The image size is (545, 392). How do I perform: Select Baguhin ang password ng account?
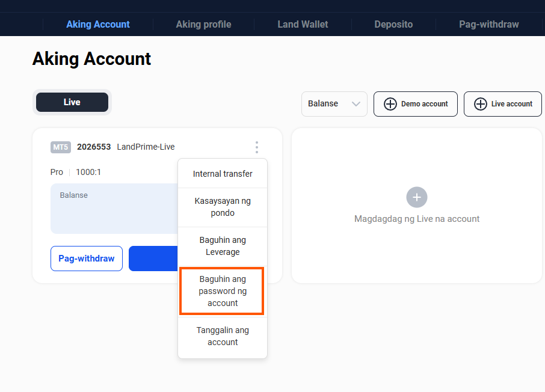[222, 291]
